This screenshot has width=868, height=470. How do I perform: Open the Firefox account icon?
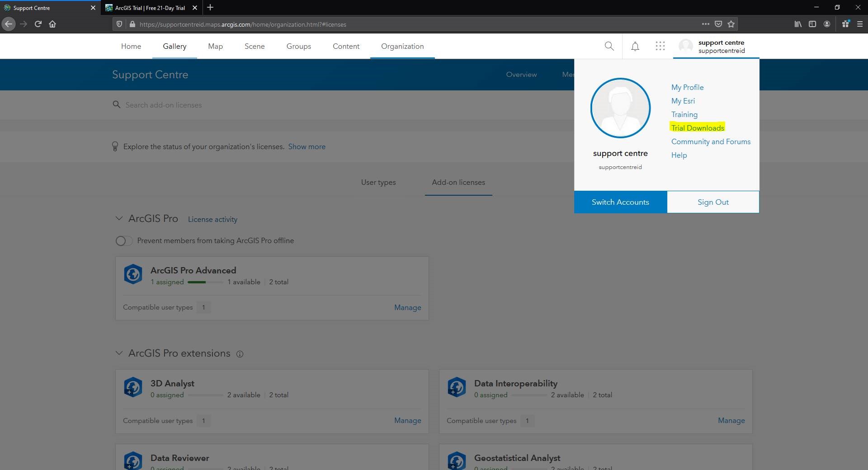827,24
